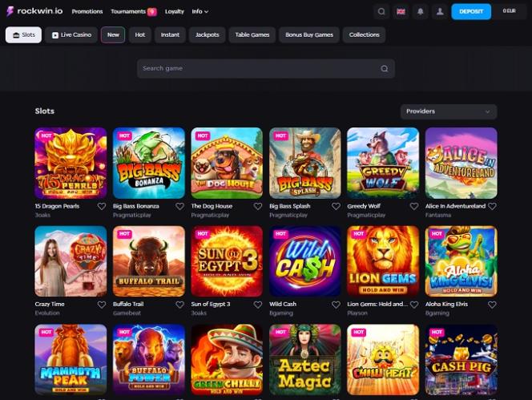Image resolution: width=532 pixels, height=400 pixels.
Task: Click the search magnifier icon in header
Action: pyautogui.click(x=381, y=11)
